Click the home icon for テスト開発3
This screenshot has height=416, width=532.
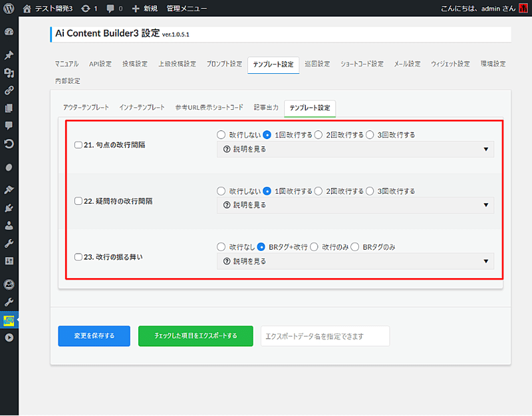(x=27, y=9)
